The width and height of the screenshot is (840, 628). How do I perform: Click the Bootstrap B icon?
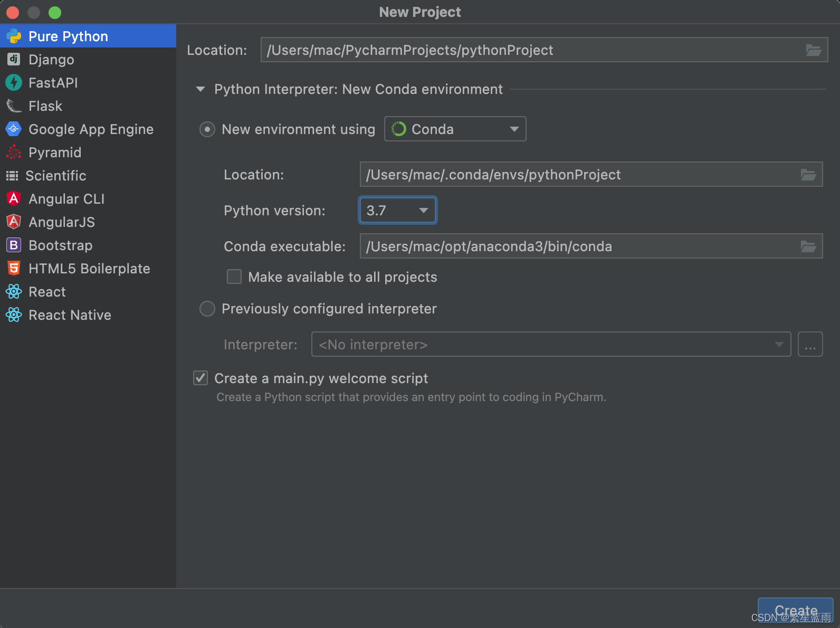pyautogui.click(x=14, y=245)
